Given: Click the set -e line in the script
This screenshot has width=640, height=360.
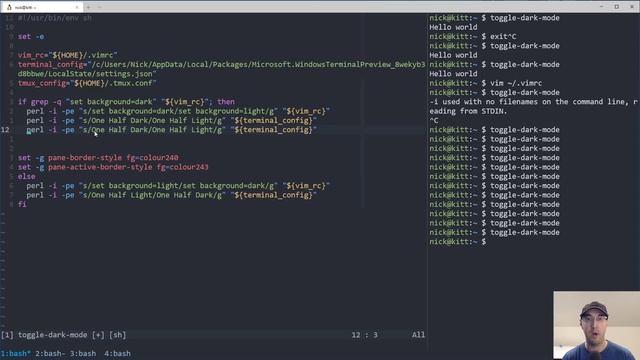Looking at the screenshot, I should [x=31, y=36].
